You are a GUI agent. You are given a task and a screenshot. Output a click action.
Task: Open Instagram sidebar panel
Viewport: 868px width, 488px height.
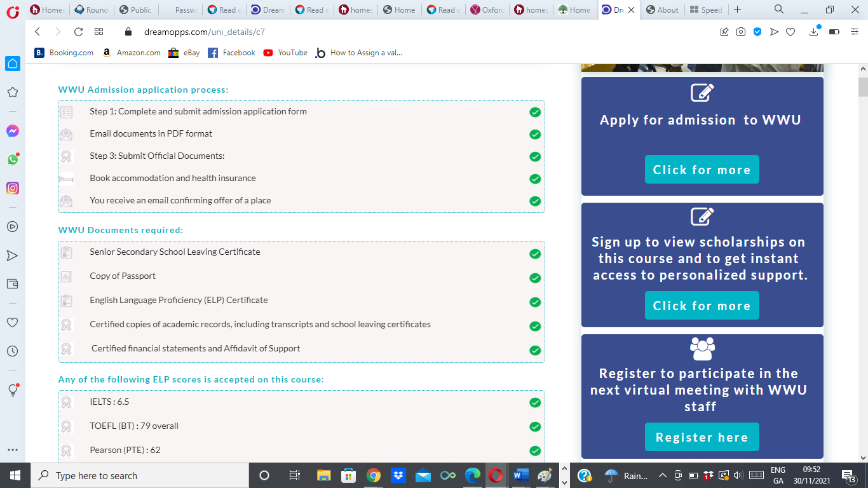click(x=12, y=188)
